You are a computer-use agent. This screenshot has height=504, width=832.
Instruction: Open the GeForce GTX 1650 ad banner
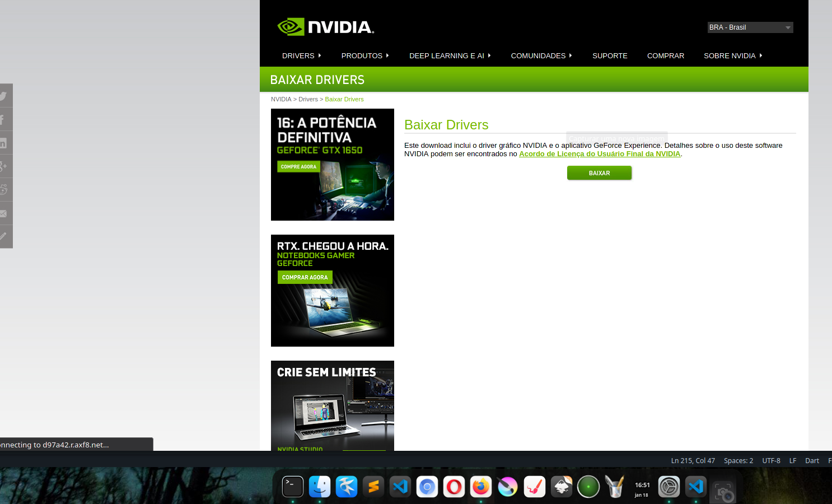333,165
